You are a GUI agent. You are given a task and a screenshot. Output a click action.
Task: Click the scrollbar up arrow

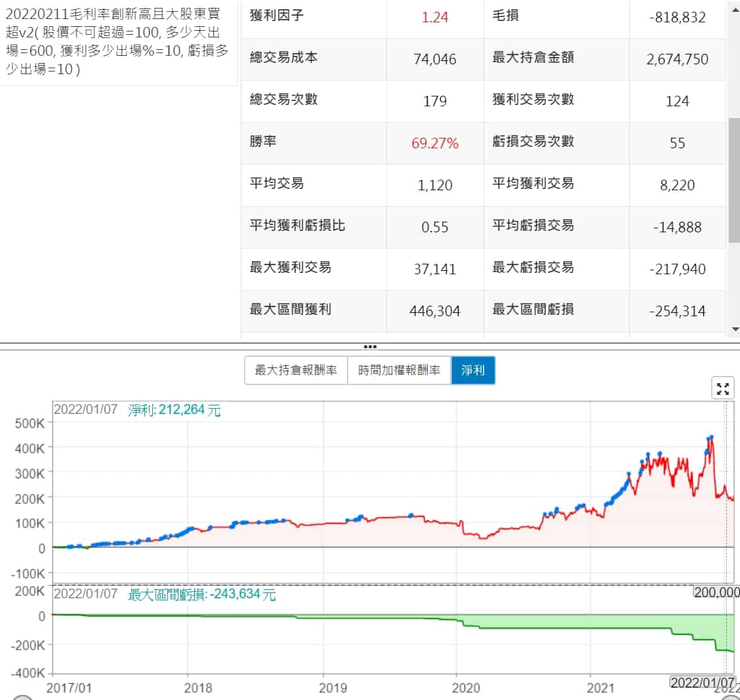[x=734, y=7]
